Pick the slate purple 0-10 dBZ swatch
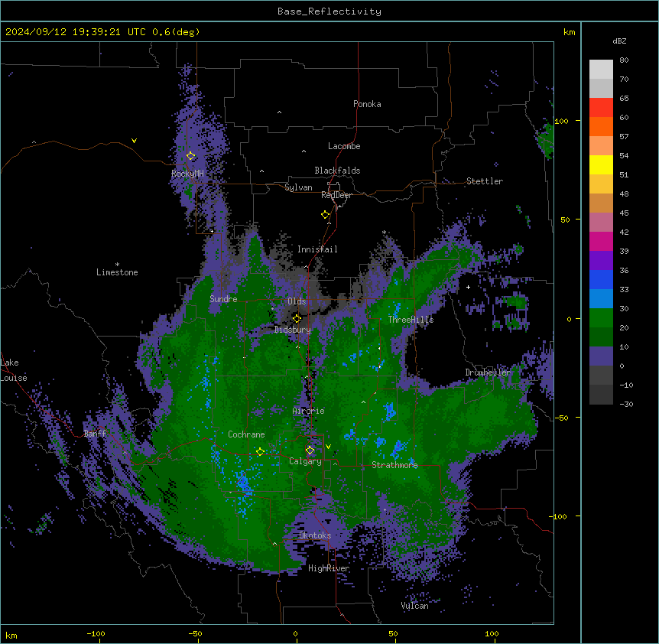The image size is (659, 644). (601, 356)
